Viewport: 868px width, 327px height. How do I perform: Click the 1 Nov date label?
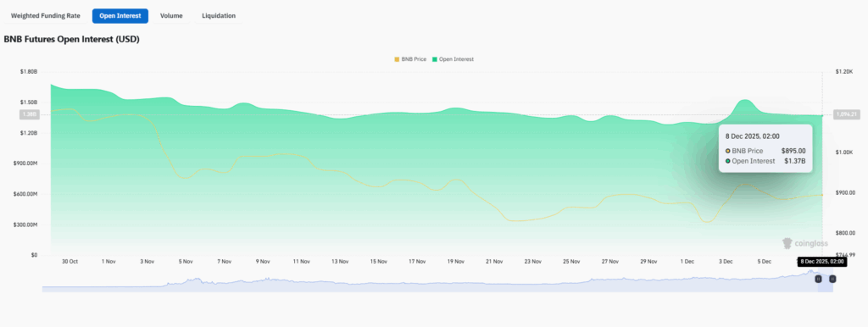108,261
